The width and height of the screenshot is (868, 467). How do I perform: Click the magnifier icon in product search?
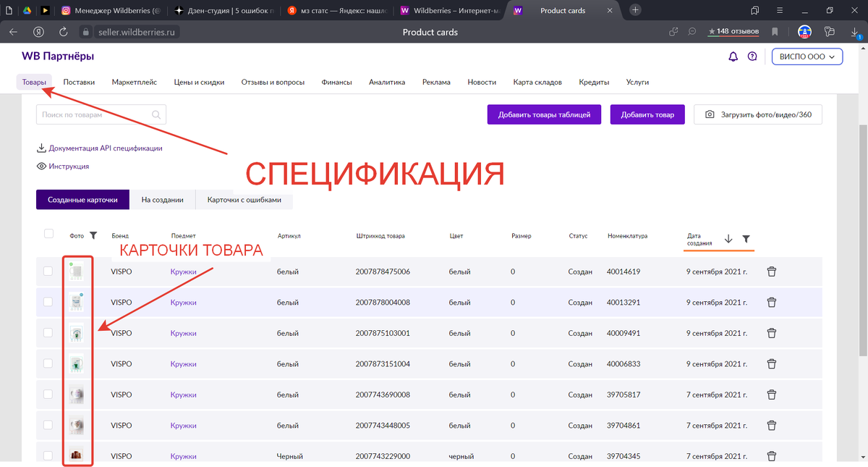pos(156,114)
